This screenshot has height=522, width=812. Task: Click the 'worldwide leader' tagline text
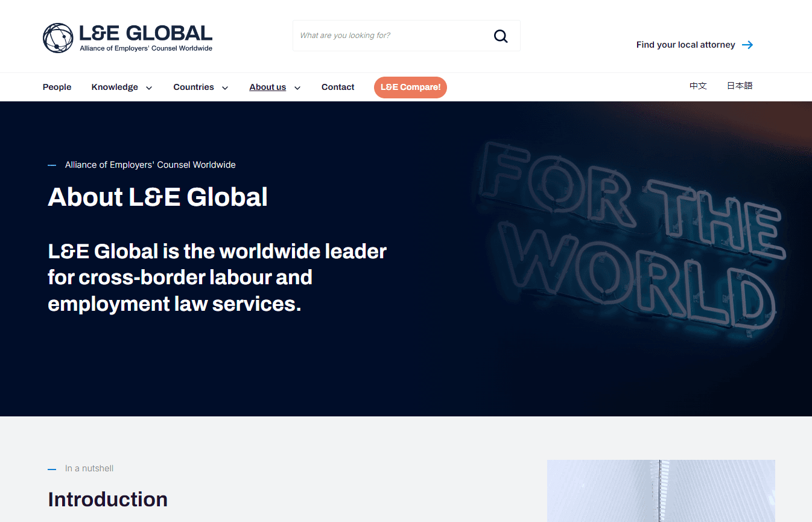[217, 277]
